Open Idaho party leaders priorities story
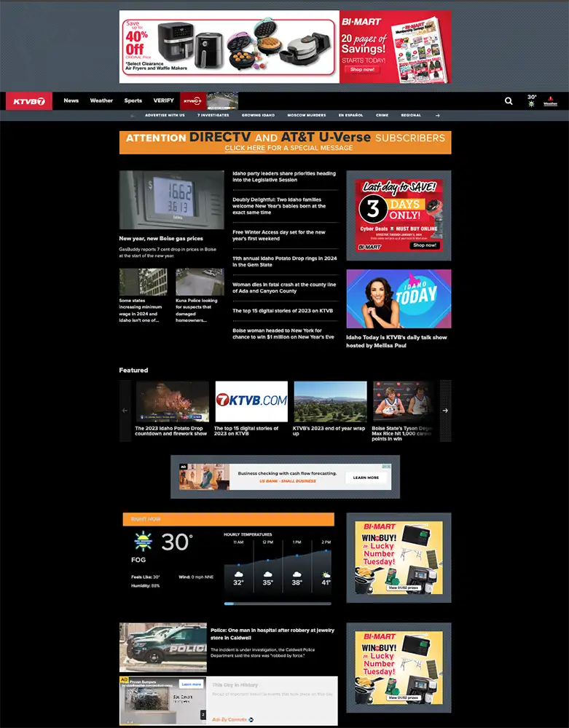The height and width of the screenshot is (728, 569). [284, 176]
